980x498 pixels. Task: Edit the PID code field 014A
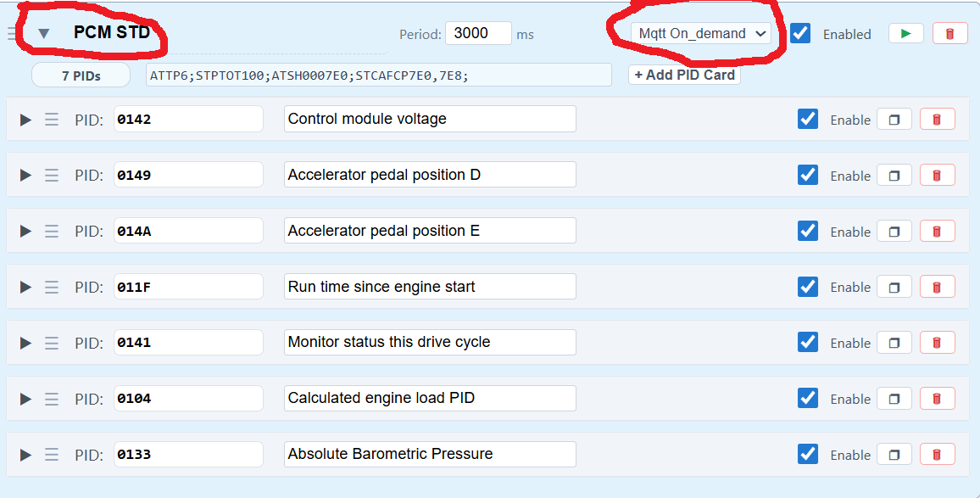click(188, 231)
